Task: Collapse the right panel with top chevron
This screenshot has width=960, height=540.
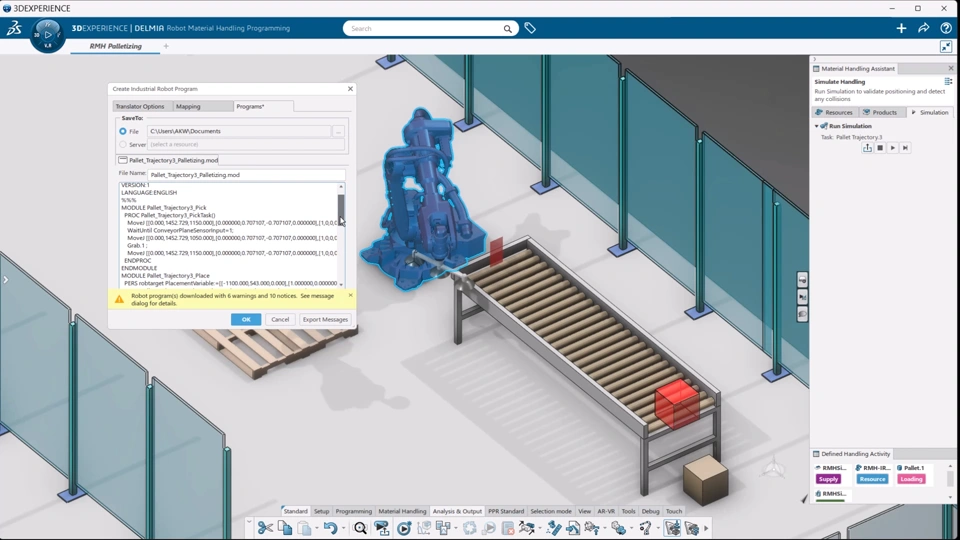Action: click(814, 59)
